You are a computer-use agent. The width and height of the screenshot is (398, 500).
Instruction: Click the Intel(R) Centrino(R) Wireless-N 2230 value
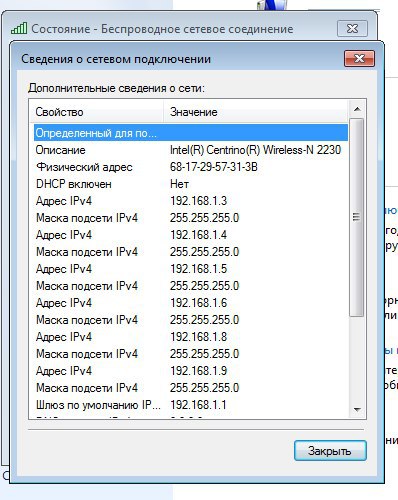pyautogui.click(x=255, y=150)
